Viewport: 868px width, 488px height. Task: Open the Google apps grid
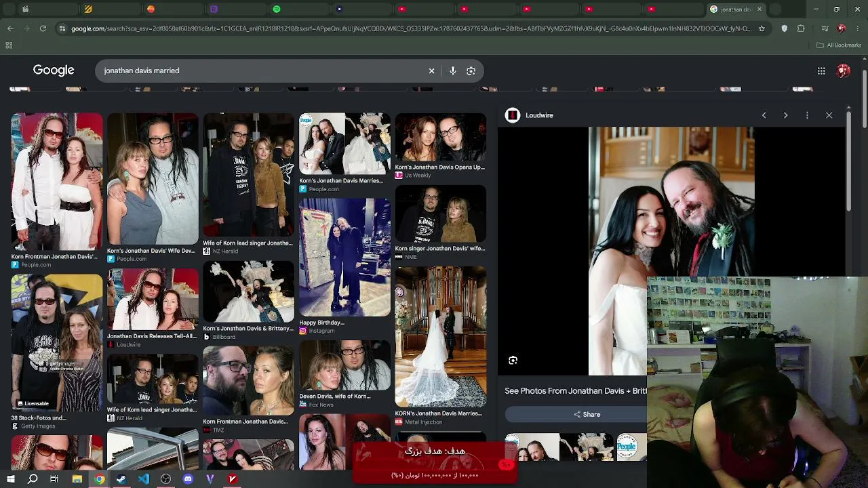click(821, 70)
